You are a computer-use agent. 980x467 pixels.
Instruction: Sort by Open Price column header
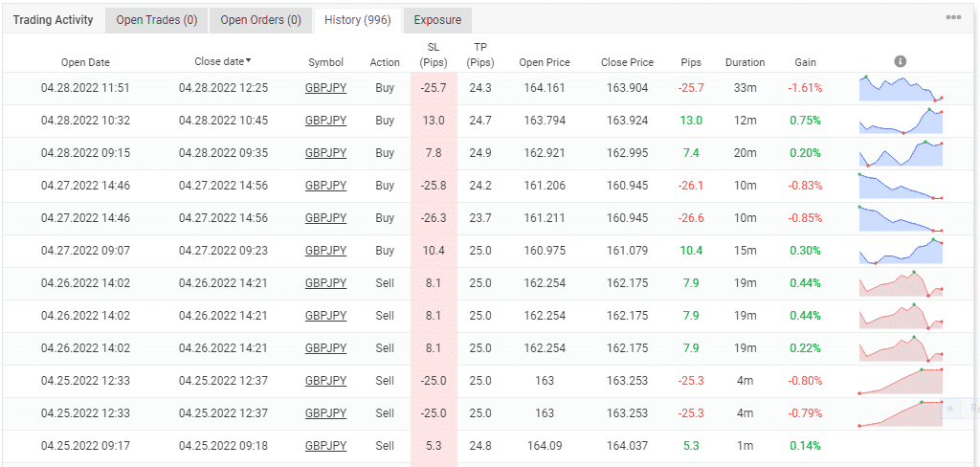click(x=545, y=63)
